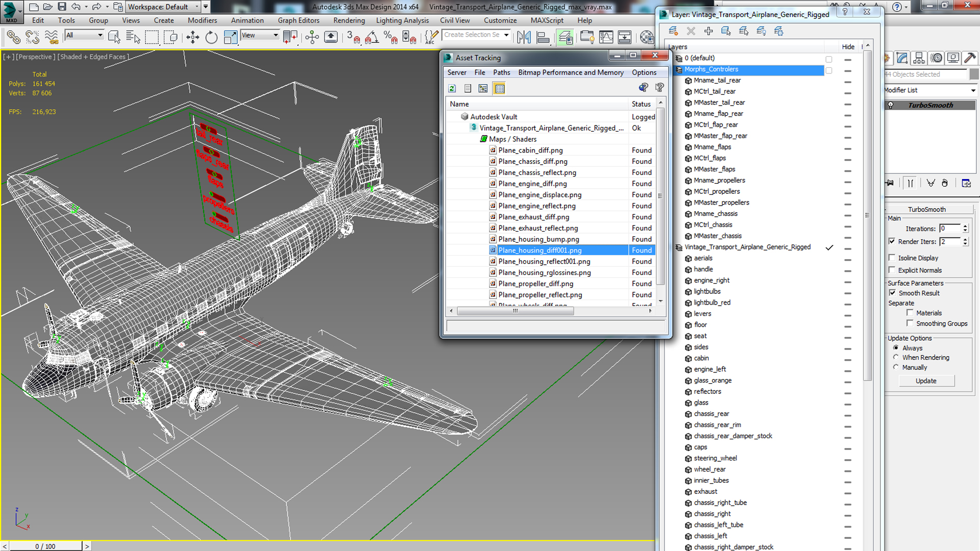Toggle the Angle Snap icon
Image resolution: width=980 pixels, height=551 pixels.
coord(372,37)
